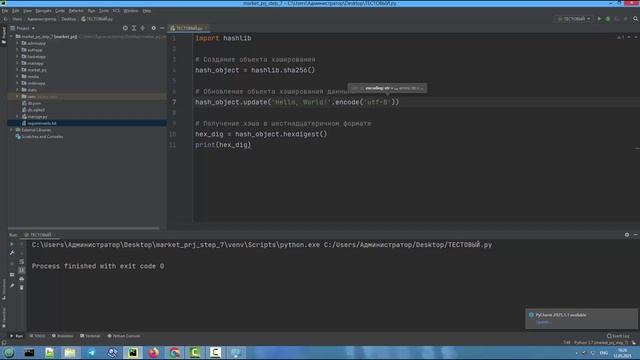Open the VCS menu
This screenshot has height=360, width=640.
[x=116, y=11]
